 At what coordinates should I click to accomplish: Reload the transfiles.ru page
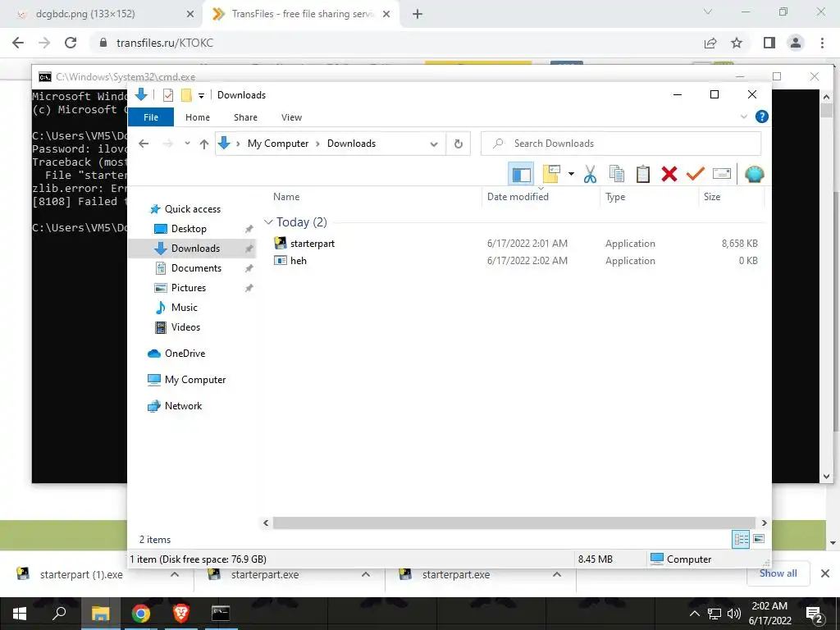71,43
